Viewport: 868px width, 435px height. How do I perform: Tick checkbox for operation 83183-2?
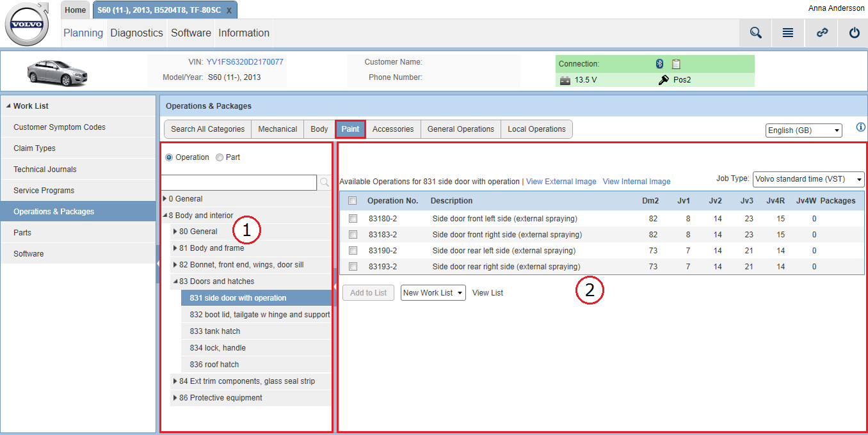click(x=353, y=235)
